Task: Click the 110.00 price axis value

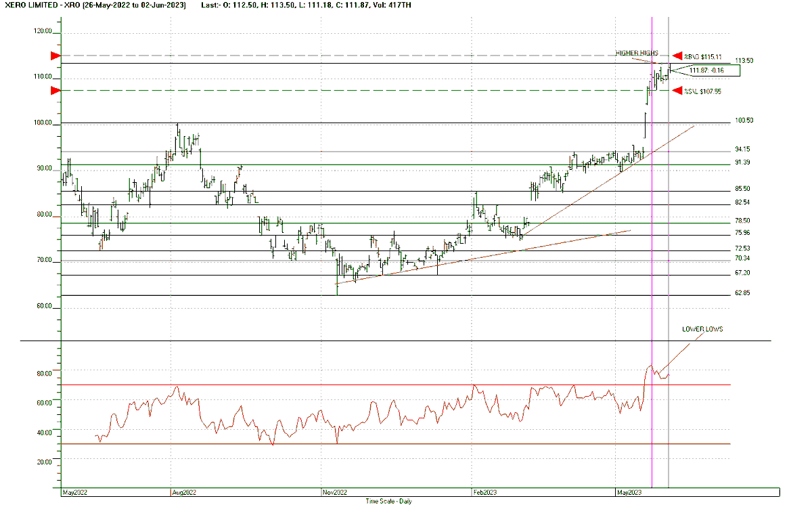Action: 42,76
